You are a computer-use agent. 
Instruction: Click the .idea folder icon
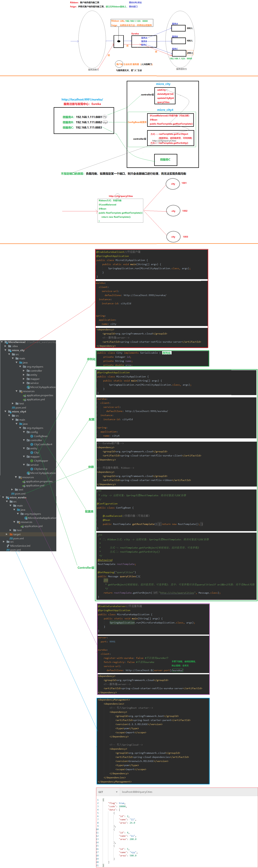[10, 346]
